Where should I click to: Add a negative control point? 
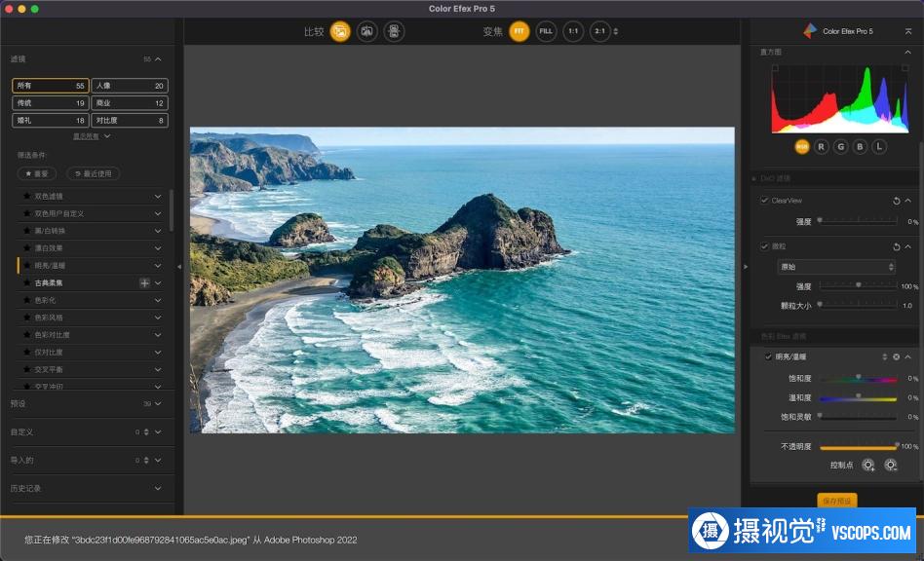tap(891, 465)
